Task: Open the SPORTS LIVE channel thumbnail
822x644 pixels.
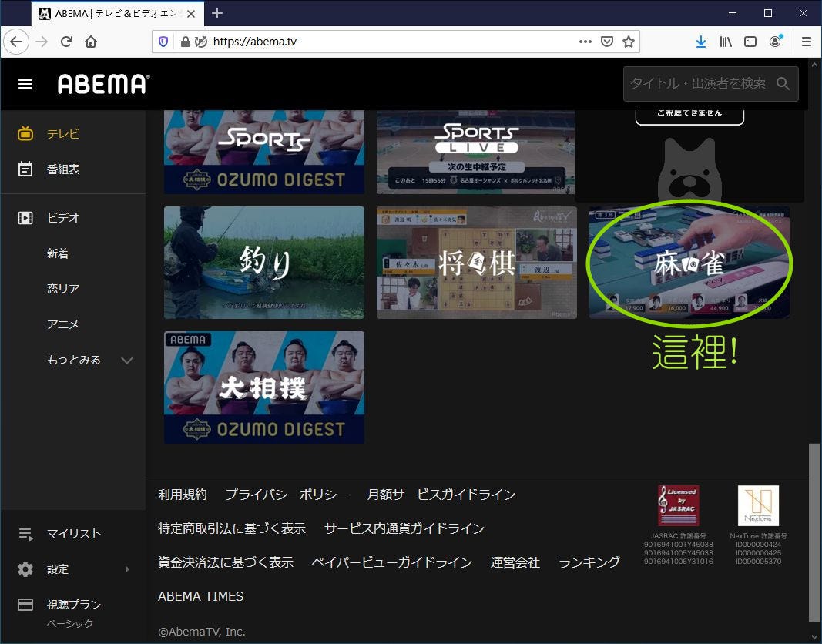Action: point(475,152)
